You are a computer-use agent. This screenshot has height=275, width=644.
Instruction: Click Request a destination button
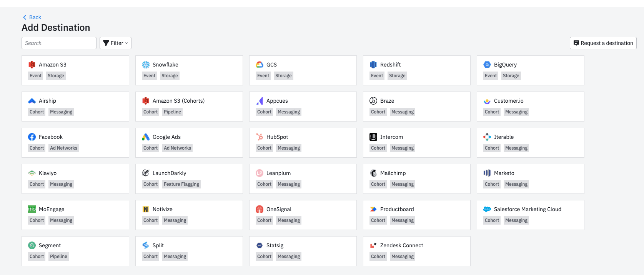[x=603, y=43]
